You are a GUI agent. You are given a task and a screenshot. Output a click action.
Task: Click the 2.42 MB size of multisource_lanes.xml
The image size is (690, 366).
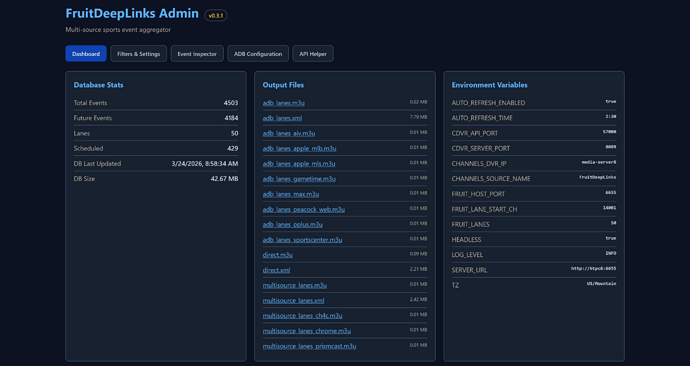coord(418,300)
